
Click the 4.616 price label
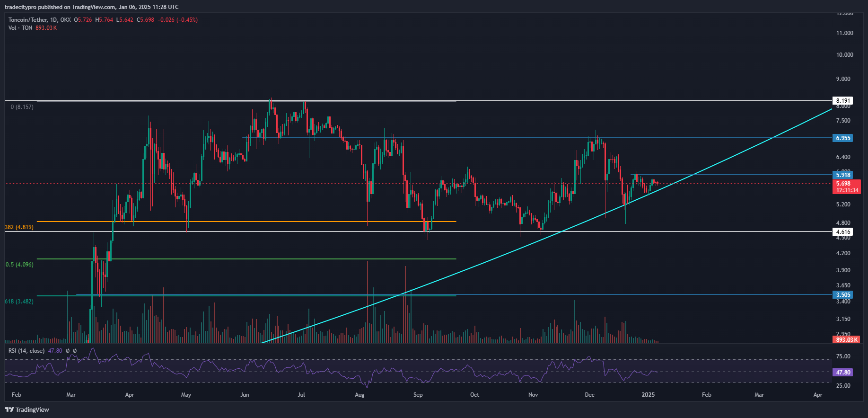pos(843,232)
